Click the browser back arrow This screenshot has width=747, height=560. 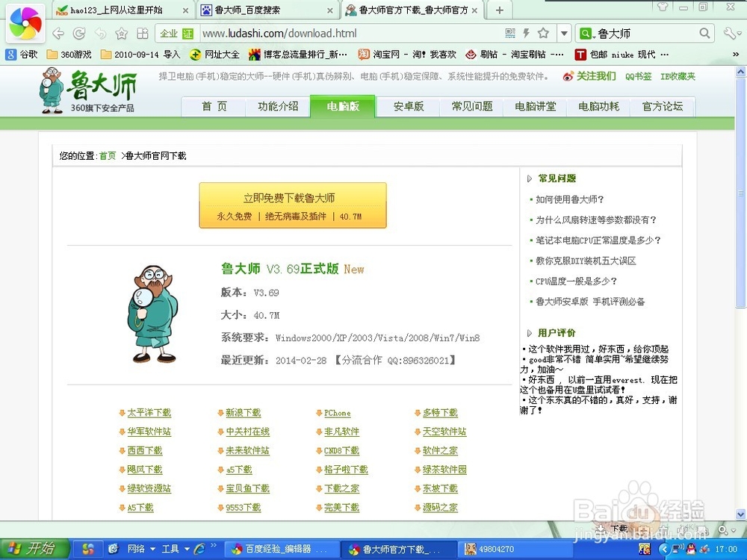[x=58, y=34]
